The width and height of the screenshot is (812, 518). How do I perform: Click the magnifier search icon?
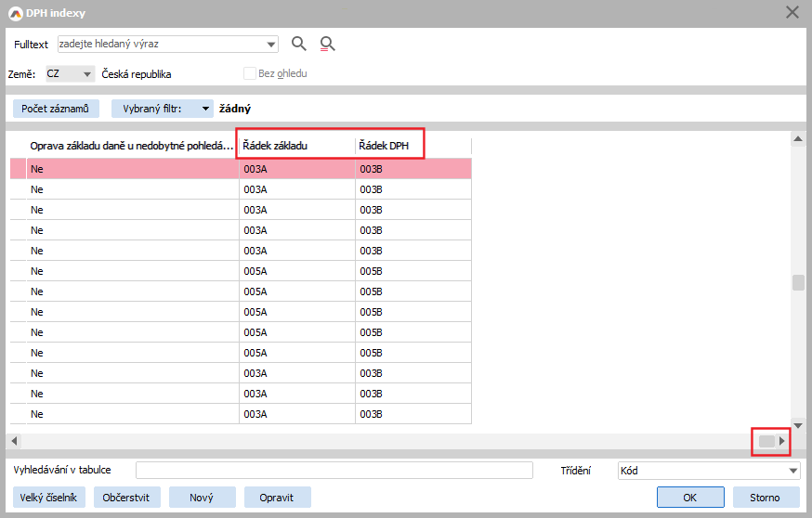tap(298, 44)
